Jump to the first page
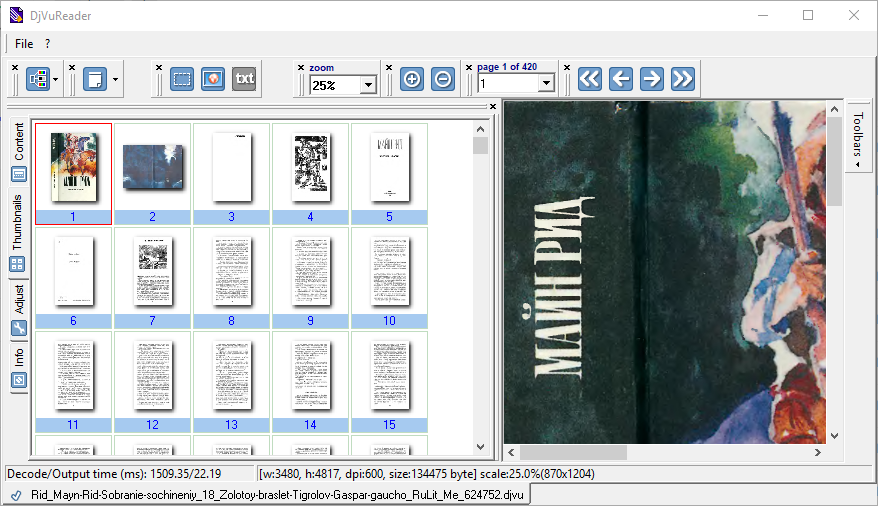 click(x=590, y=79)
